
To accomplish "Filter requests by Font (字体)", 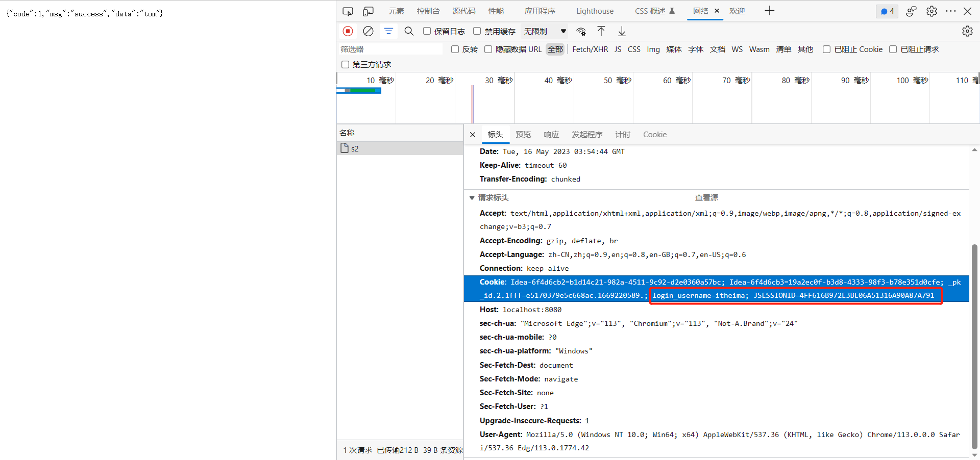I will (x=696, y=49).
